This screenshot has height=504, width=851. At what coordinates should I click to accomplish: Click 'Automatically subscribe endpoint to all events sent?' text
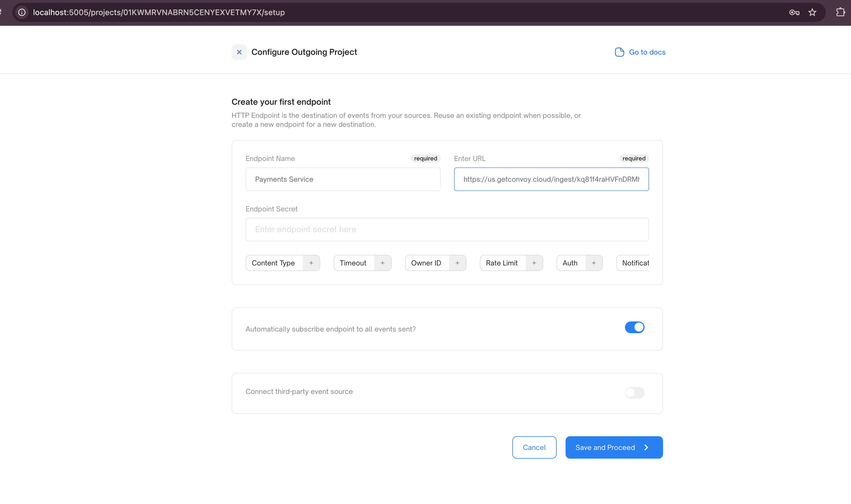pos(331,329)
